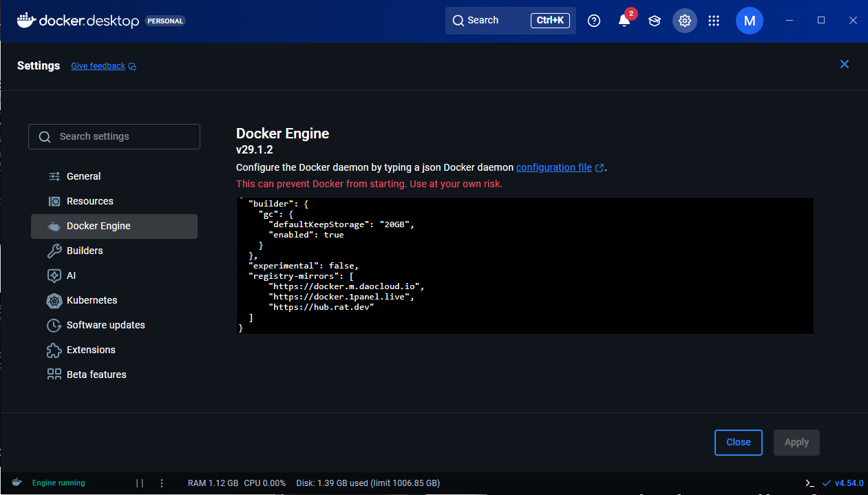Click the Close button
This screenshot has height=495, width=868.
pos(739,442)
